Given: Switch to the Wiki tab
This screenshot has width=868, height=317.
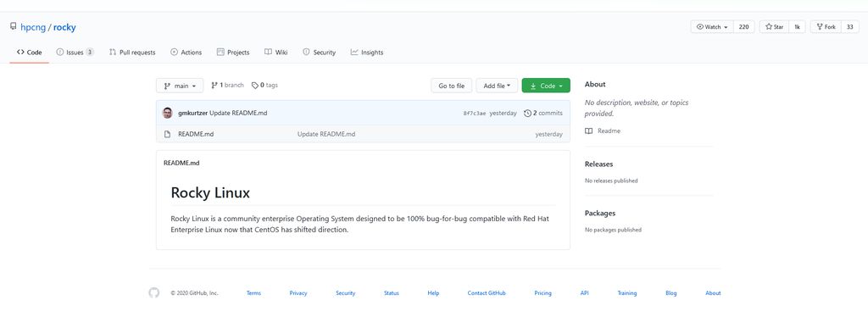Looking at the screenshot, I should coord(275,53).
